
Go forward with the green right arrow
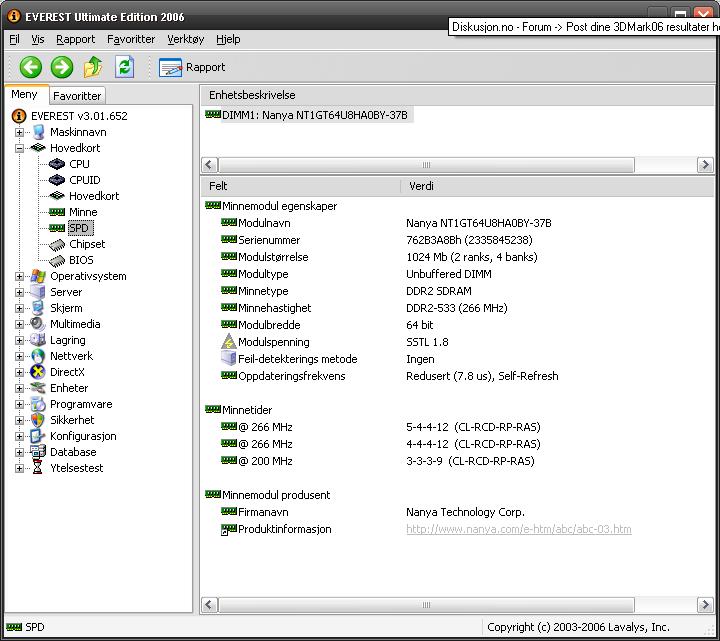62,67
